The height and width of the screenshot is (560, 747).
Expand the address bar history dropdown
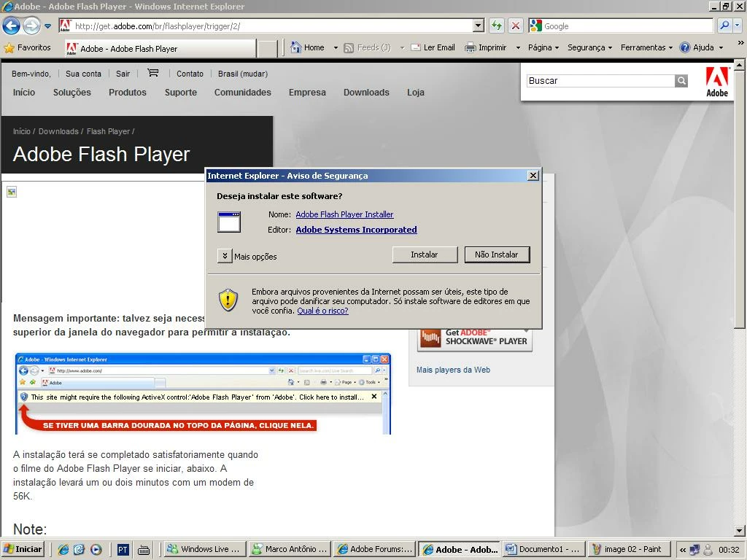pos(479,26)
